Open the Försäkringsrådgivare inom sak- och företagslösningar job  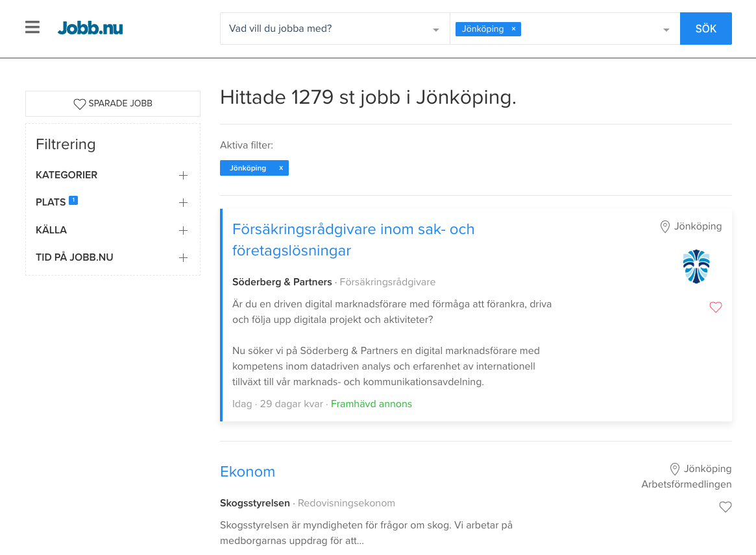(354, 240)
